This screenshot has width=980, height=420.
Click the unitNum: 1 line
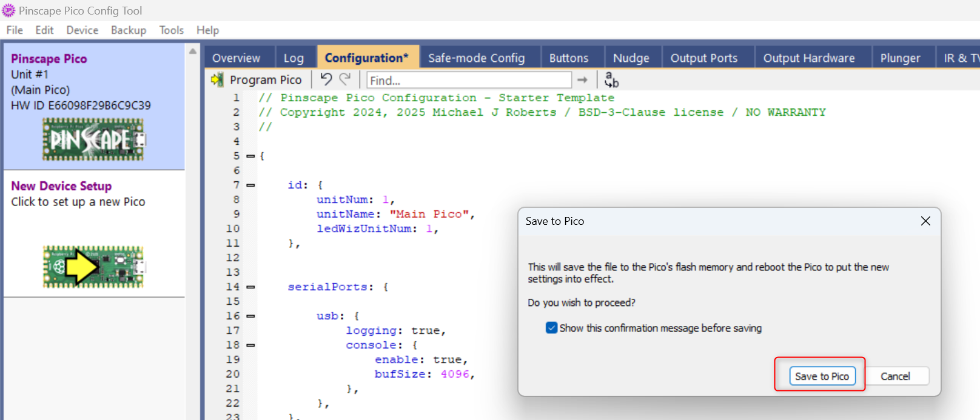(x=356, y=199)
